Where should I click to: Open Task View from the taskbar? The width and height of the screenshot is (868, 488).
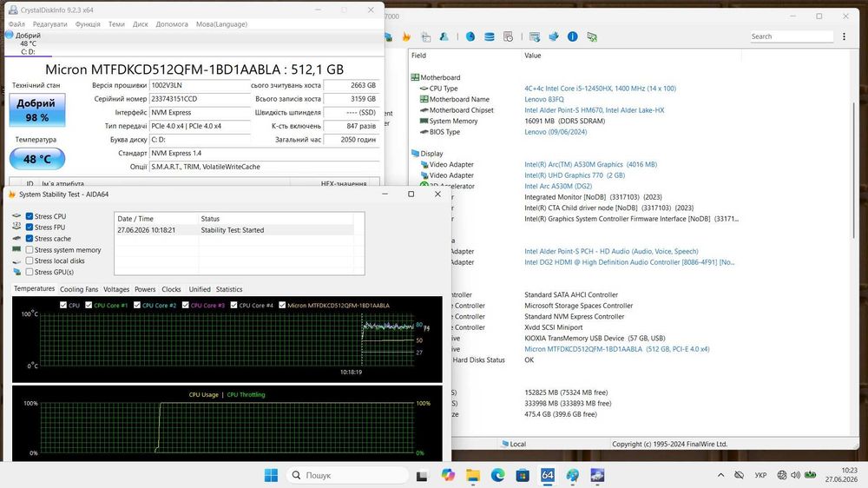[422, 475]
